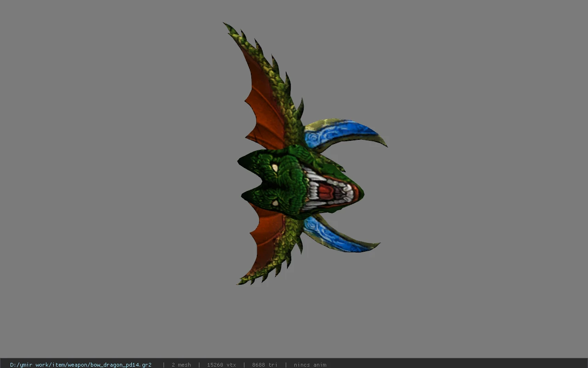Click the '2 mesh' status entry
Viewport: 588px width, 368px height.
click(x=181, y=365)
